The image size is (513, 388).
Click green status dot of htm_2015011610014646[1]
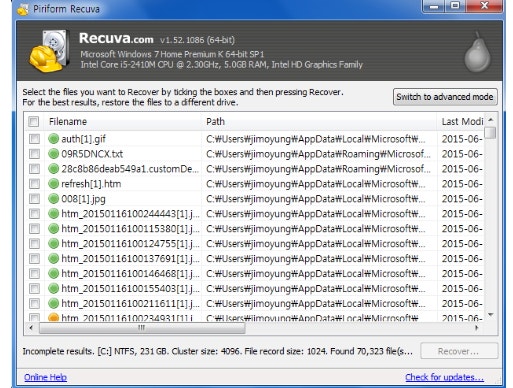tap(53, 274)
